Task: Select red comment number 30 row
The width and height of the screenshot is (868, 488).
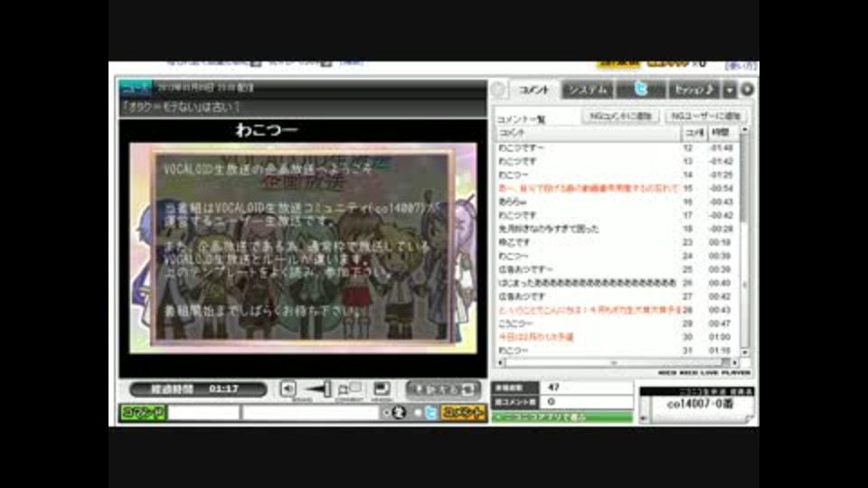Action: point(617,337)
